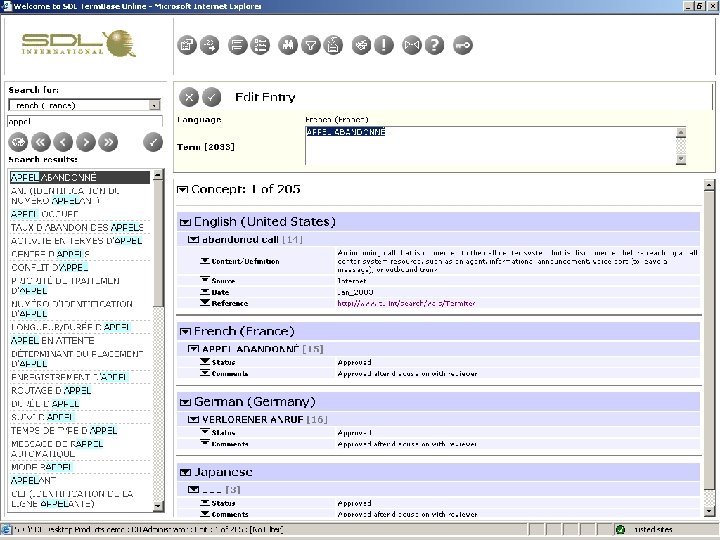Open help via the question mark icon
720x540 pixels.
(434, 45)
